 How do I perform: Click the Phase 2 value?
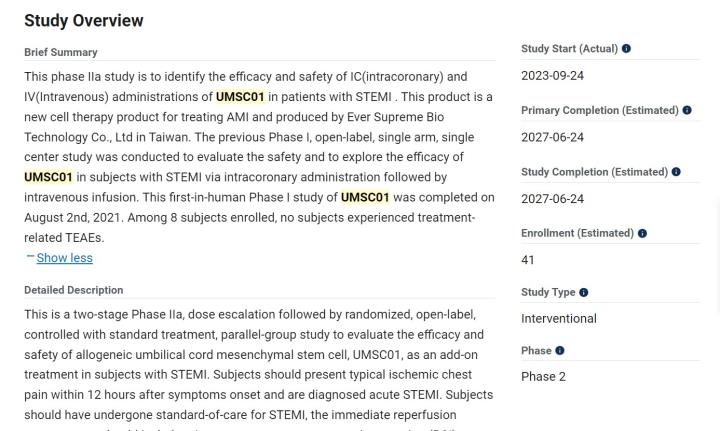click(x=543, y=377)
